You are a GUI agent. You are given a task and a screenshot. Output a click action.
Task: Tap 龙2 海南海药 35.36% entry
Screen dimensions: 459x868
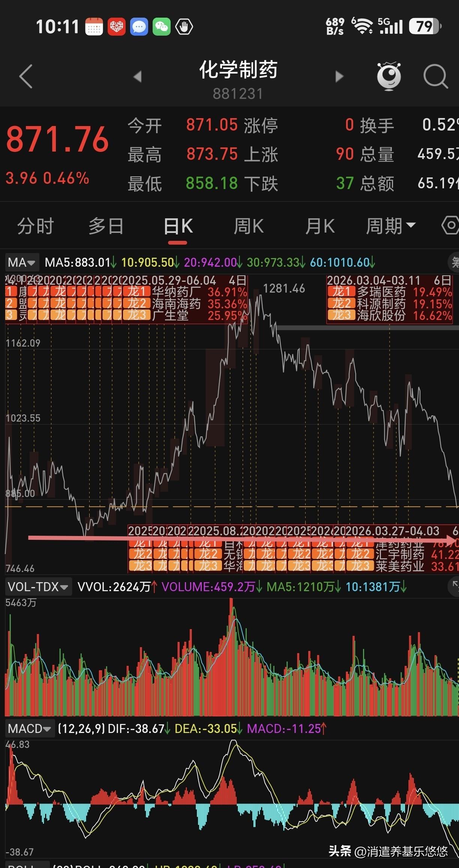[185, 304]
